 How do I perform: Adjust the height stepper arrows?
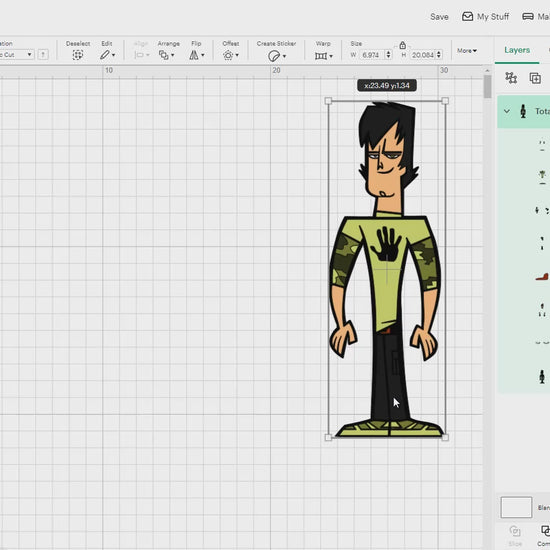[x=439, y=55]
